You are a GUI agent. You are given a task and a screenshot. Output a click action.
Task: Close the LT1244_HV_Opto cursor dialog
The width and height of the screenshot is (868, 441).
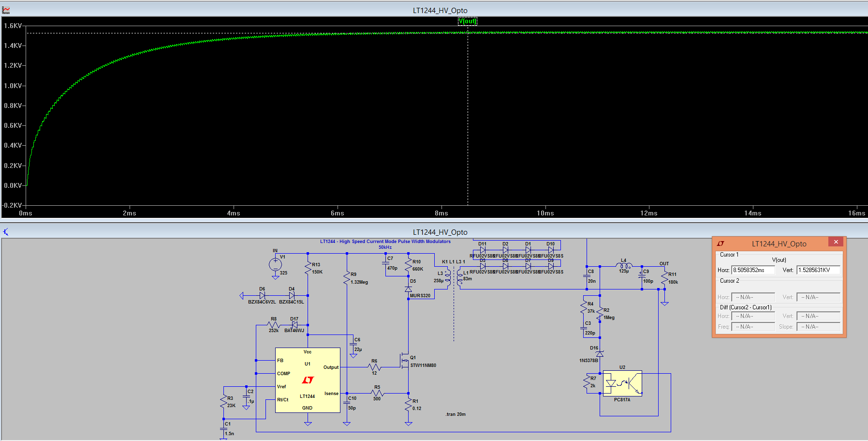pyautogui.click(x=836, y=242)
